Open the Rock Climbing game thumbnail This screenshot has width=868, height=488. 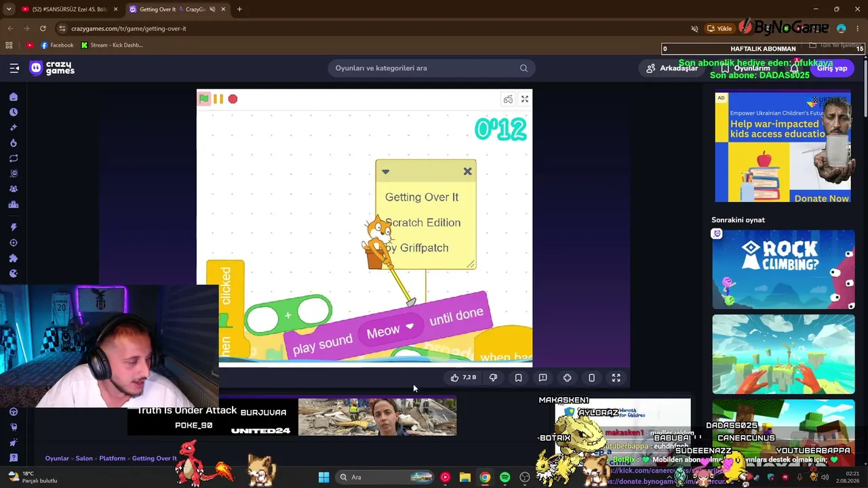click(x=783, y=269)
